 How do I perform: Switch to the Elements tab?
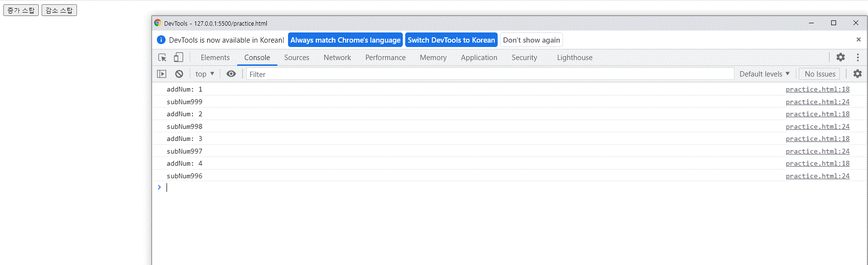tap(215, 58)
